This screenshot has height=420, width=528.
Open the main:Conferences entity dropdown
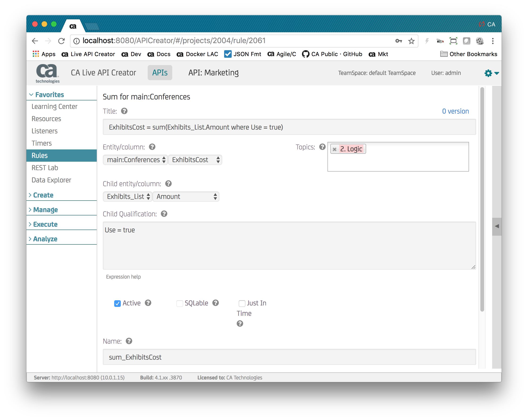tap(135, 160)
